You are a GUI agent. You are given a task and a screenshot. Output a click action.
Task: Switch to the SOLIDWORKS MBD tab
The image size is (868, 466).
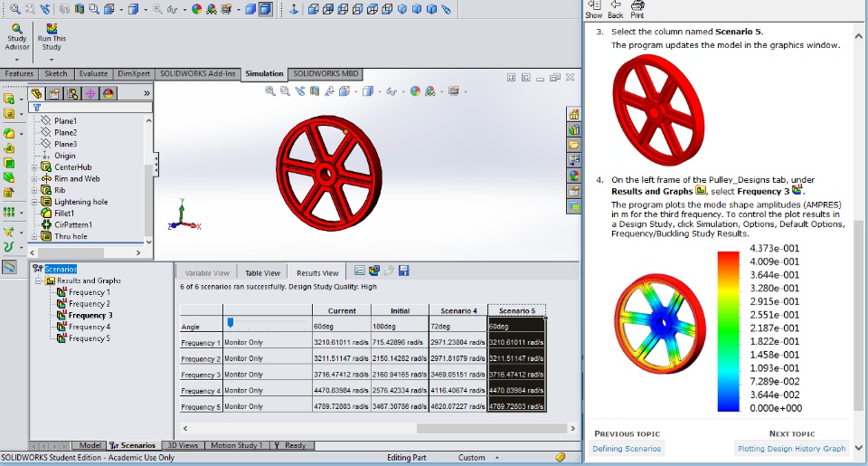click(325, 73)
